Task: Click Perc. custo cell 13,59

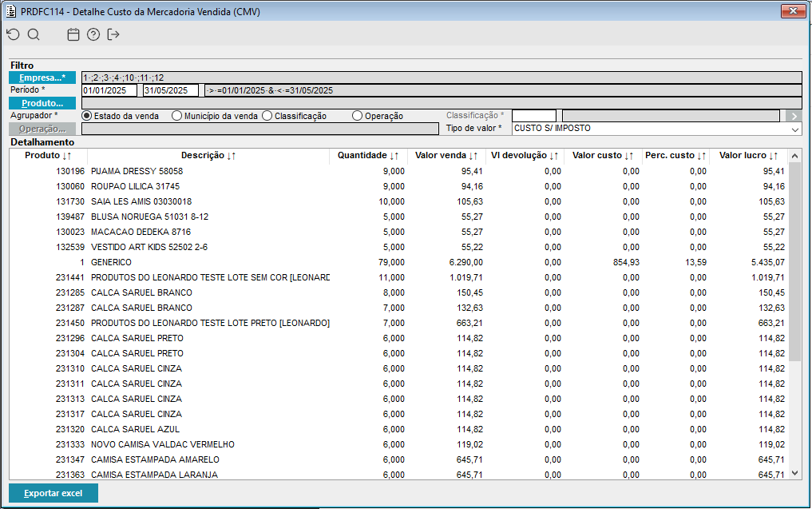Action: (695, 262)
